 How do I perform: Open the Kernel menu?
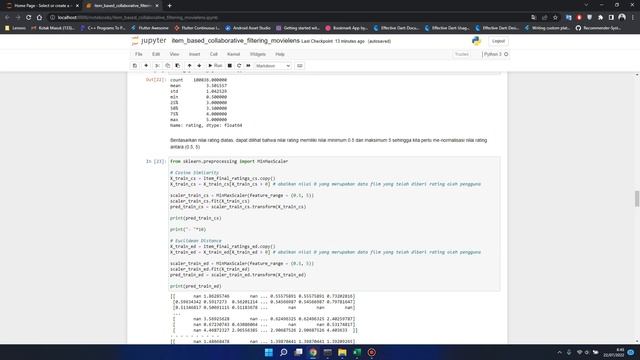pos(233,54)
